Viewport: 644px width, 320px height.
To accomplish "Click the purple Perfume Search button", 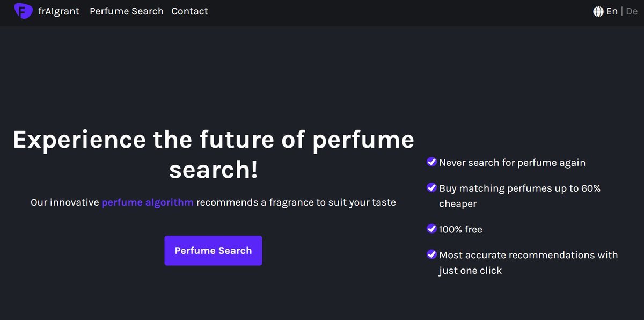I will tap(213, 251).
